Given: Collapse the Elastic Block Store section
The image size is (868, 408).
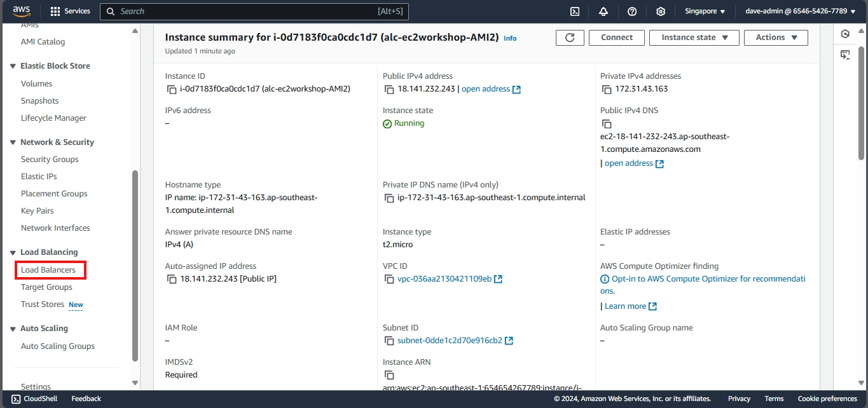Looking at the screenshot, I should [13, 66].
